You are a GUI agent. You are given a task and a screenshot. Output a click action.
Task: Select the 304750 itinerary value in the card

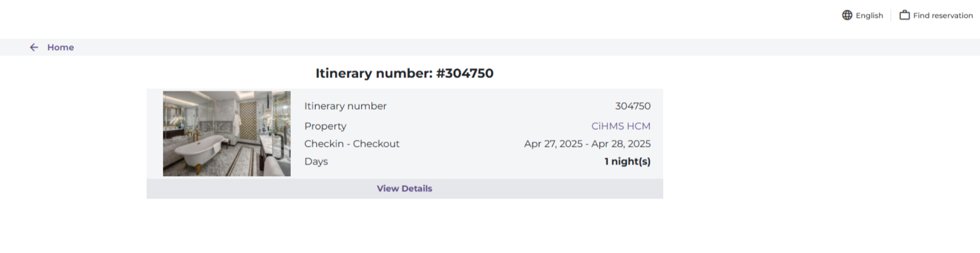633,106
